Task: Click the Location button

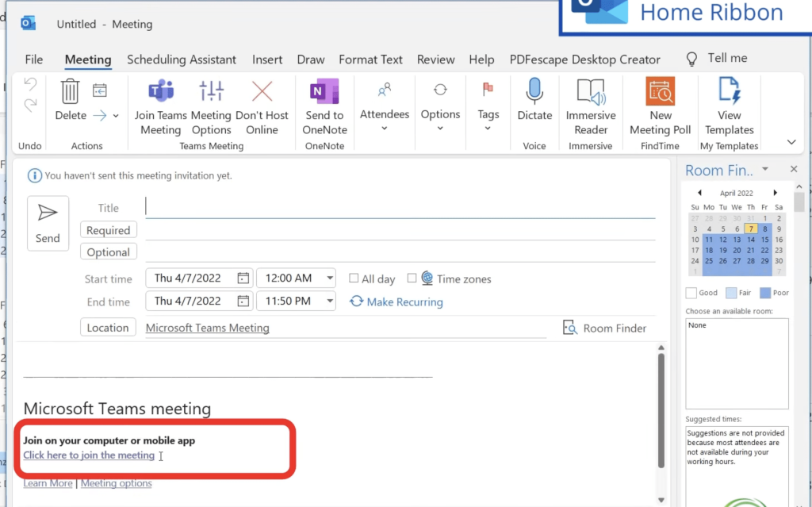Action: (108, 328)
